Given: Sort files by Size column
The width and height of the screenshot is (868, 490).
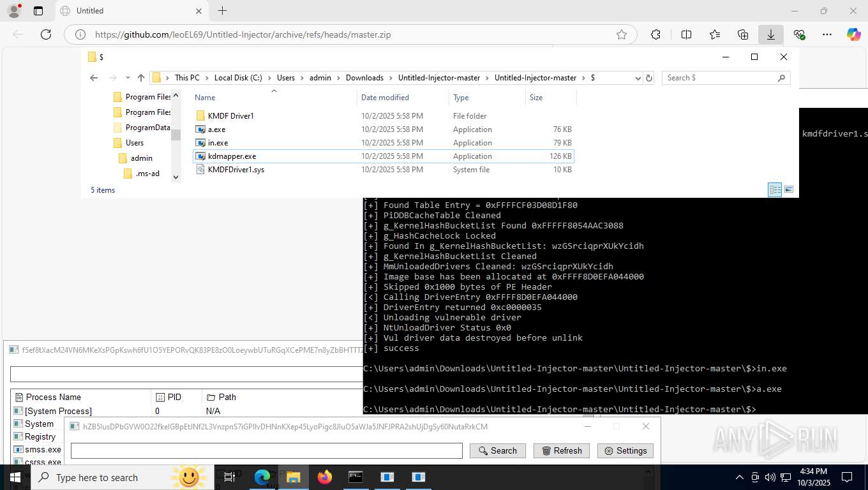Looking at the screenshot, I should (x=551, y=98).
